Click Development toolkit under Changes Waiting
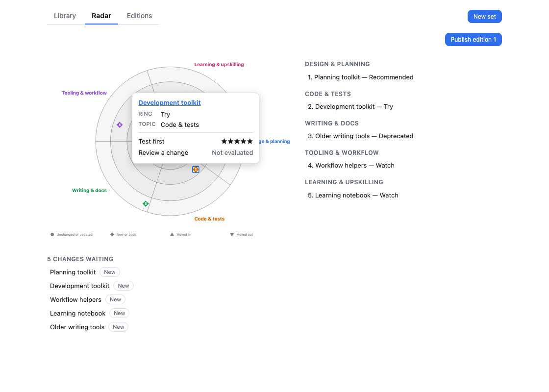 pos(80,286)
